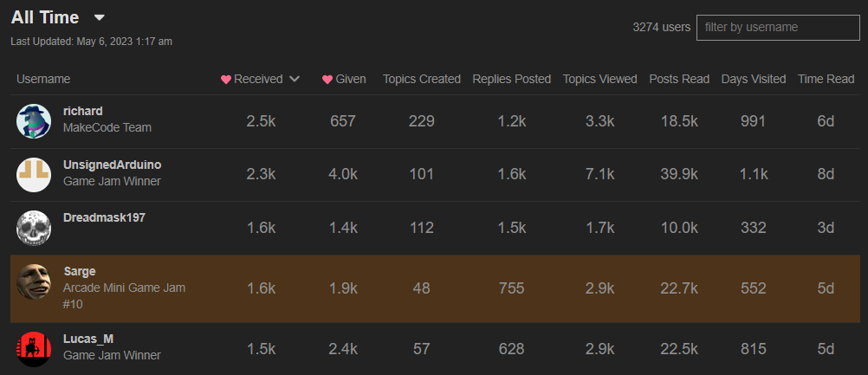Viewport: 868px width, 375px height.
Task: Click the filter by username field
Action: [x=777, y=28]
